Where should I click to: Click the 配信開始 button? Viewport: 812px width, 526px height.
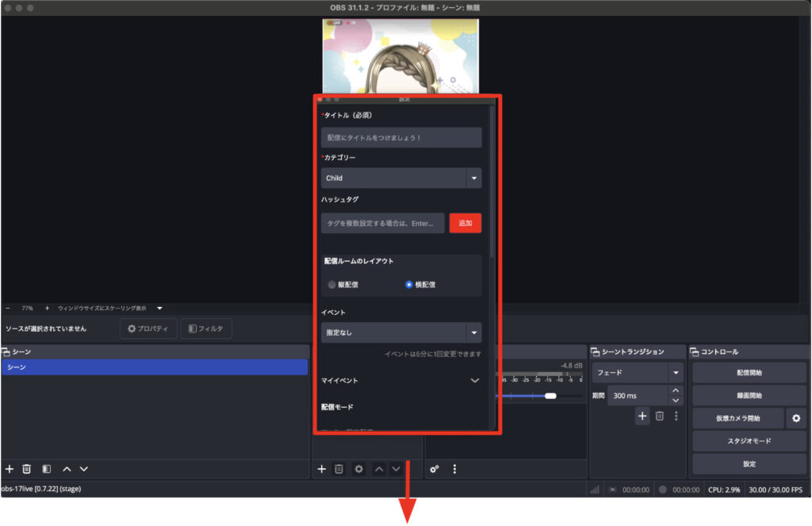click(749, 372)
